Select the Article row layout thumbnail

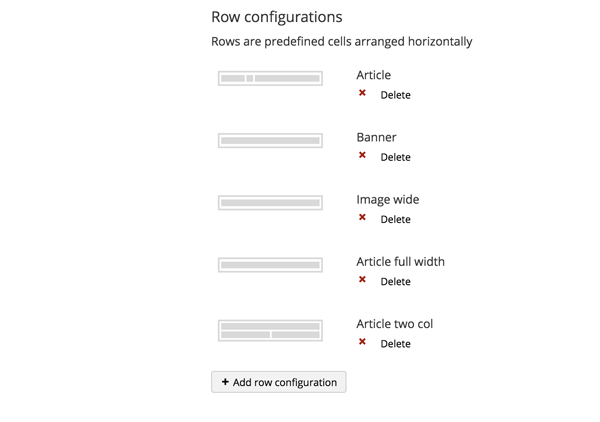tap(270, 78)
